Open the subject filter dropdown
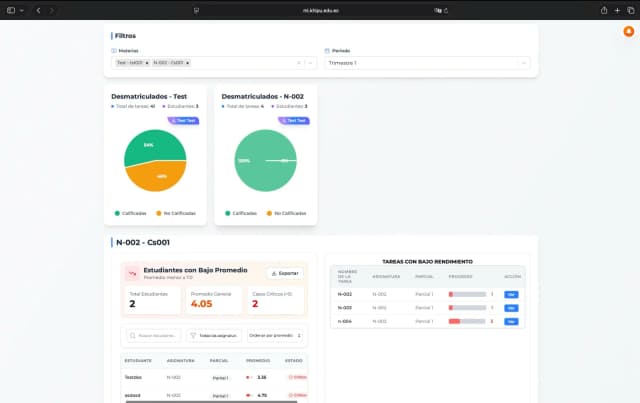The width and height of the screenshot is (640, 403). [x=214, y=336]
